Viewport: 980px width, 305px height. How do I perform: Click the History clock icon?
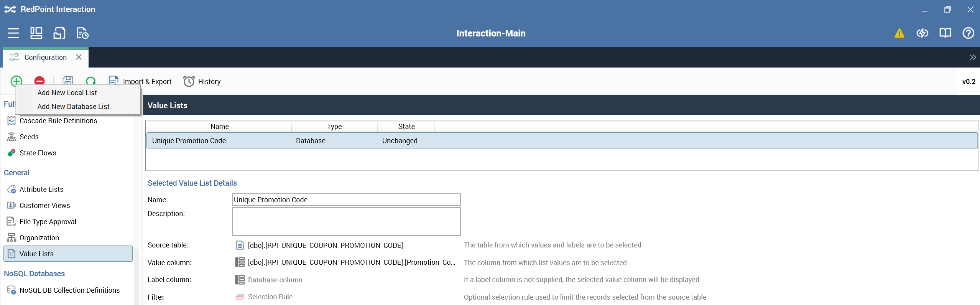(x=189, y=81)
